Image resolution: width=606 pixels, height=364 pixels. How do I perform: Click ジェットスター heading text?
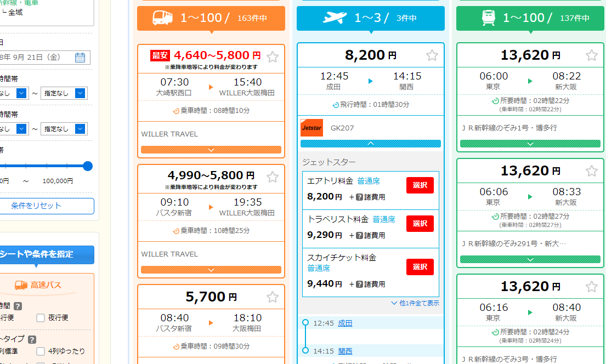point(329,162)
